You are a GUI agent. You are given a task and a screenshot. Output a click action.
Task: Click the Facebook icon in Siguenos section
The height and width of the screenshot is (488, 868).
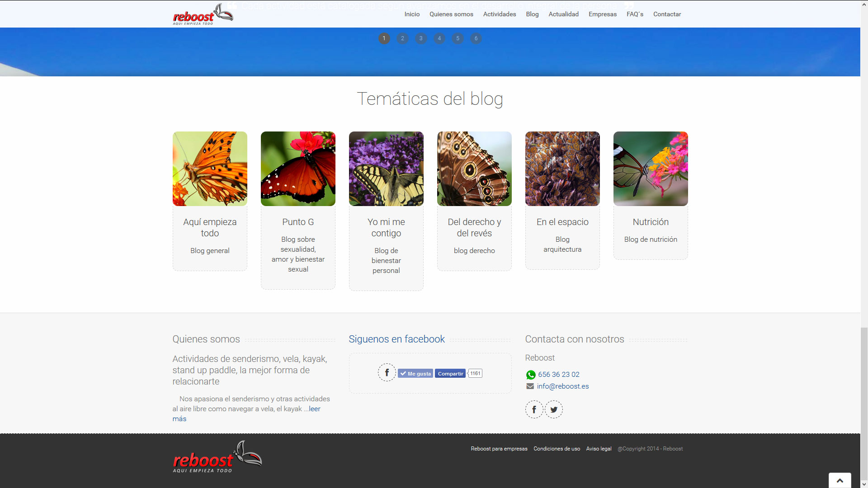coord(387,373)
